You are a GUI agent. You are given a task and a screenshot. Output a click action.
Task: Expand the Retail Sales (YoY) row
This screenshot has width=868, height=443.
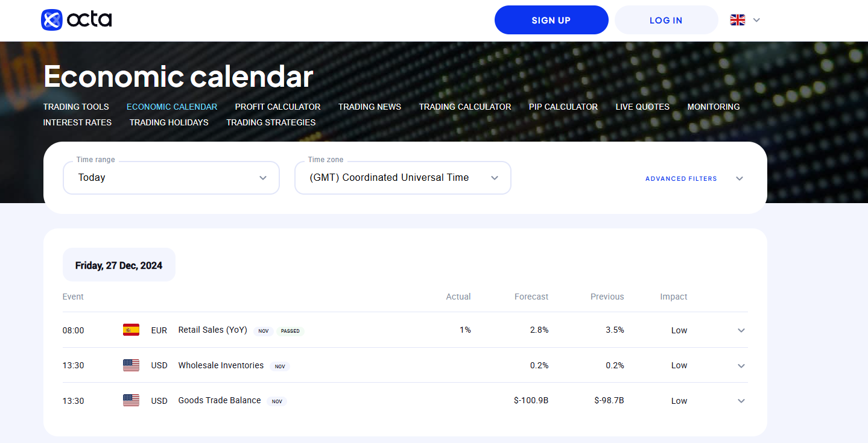[741, 330]
